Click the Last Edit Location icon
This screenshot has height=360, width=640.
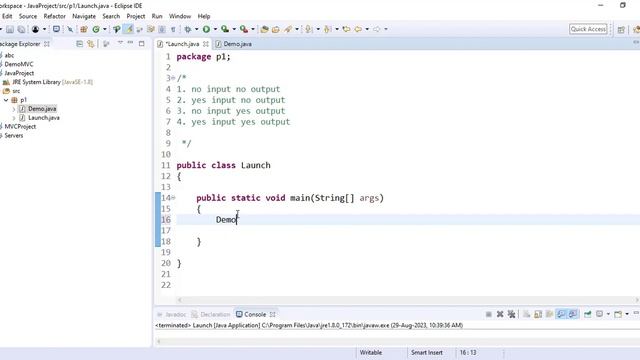click(x=346, y=29)
